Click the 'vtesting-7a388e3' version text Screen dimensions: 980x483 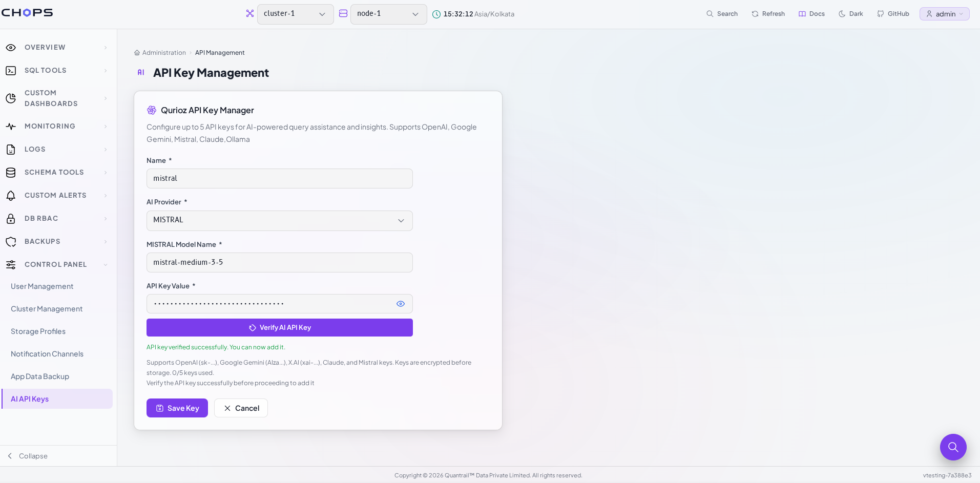point(947,475)
